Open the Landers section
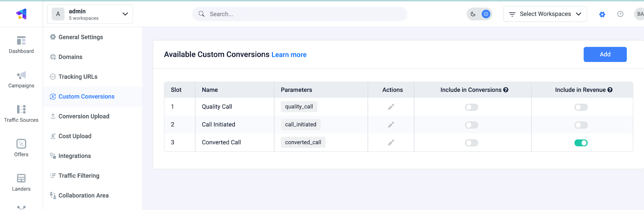This screenshot has width=644, height=210. (x=21, y=182)
